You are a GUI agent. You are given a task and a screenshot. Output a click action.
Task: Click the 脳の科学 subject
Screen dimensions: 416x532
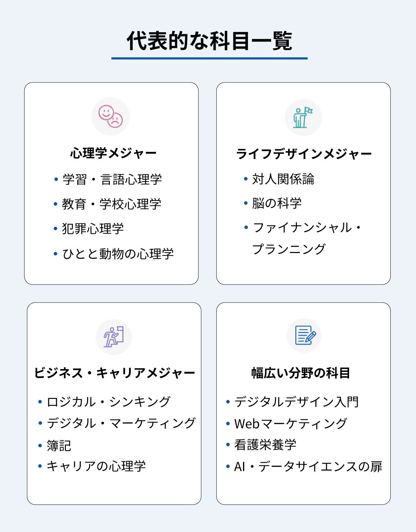[277, 203]
